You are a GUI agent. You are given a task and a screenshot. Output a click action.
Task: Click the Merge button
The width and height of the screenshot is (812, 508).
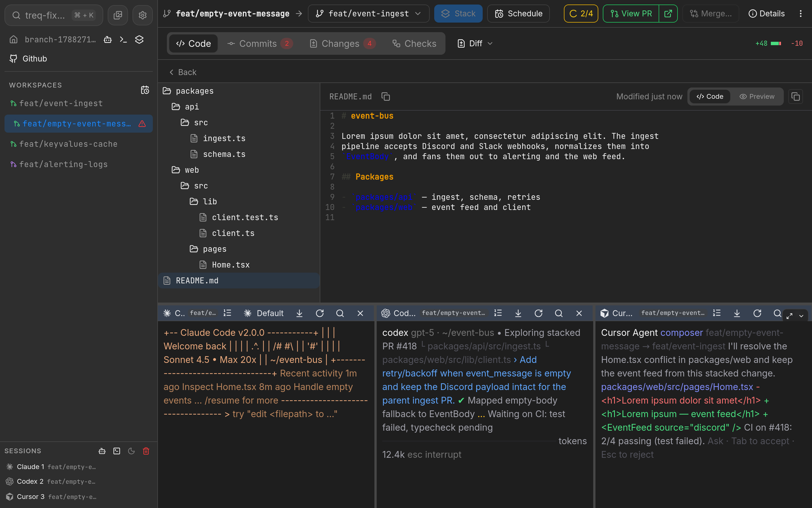711,14
